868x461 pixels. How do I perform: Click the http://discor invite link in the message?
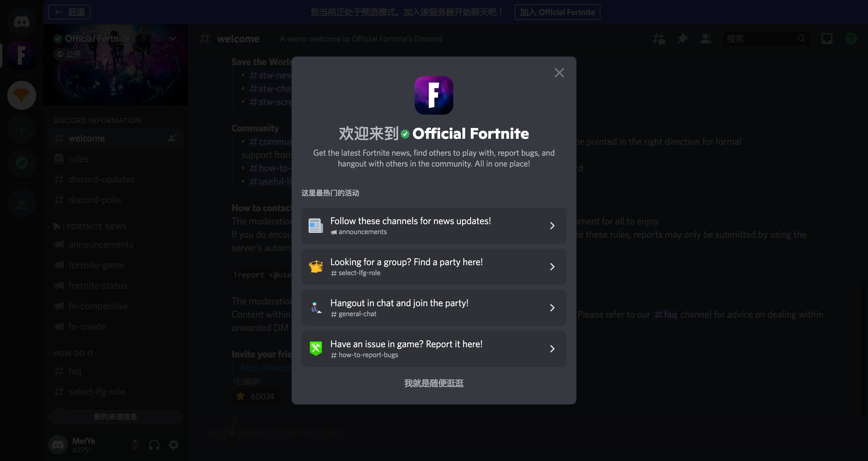[x=266, y=367]
